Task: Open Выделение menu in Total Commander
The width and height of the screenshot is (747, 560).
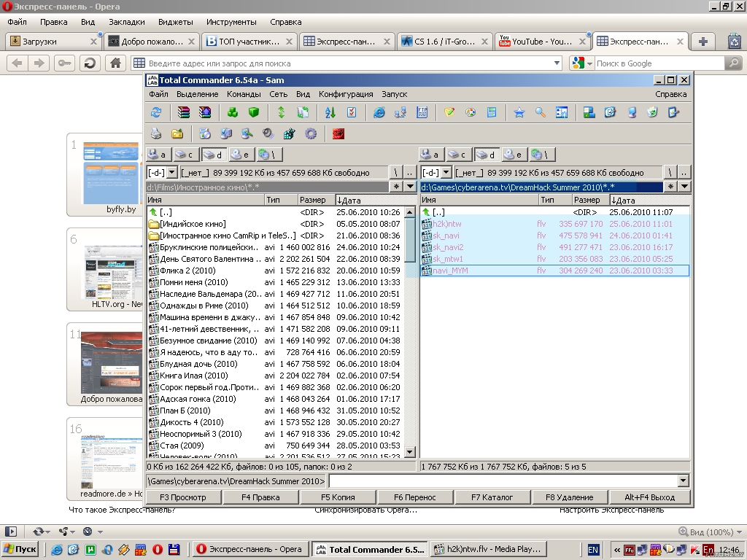Action: (197, 94)
